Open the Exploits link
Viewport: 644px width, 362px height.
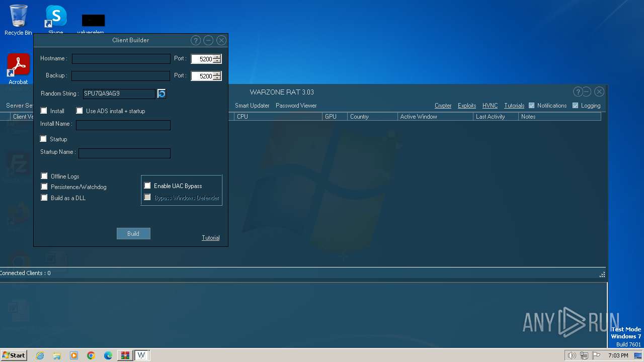coord(467,106)
